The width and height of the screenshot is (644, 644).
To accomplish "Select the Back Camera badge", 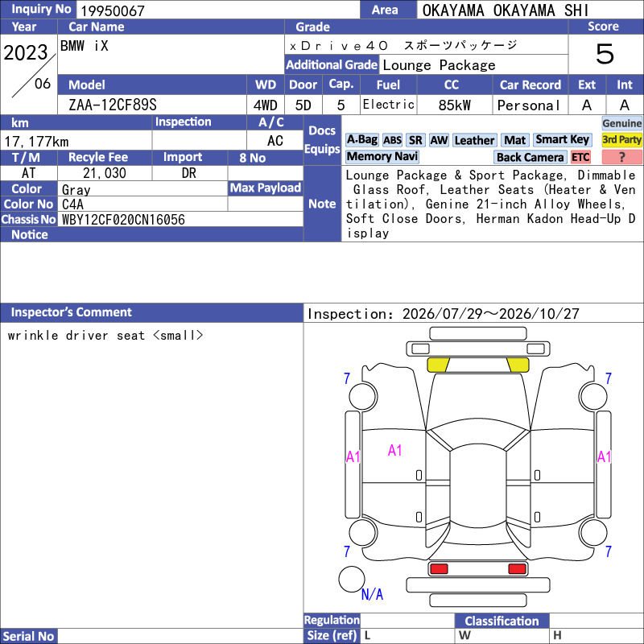I will coord(530,157).
